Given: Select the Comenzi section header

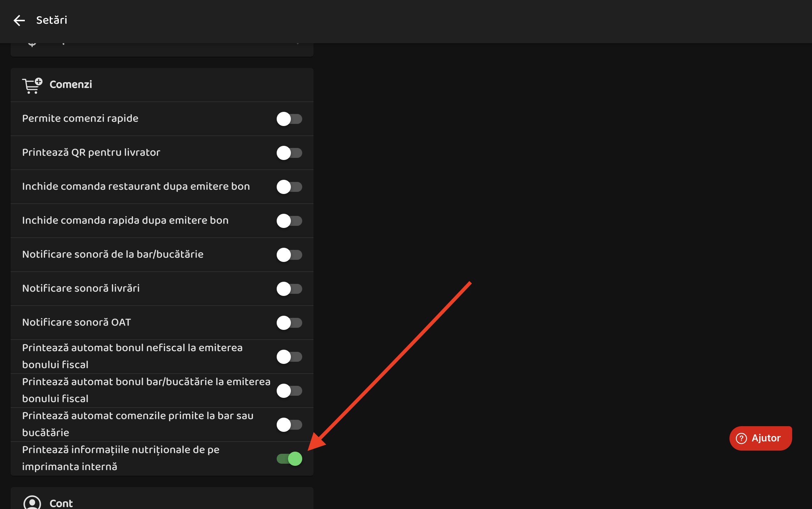Looking at the screenshot, I should pyautogui.click(x=71, y=85).
